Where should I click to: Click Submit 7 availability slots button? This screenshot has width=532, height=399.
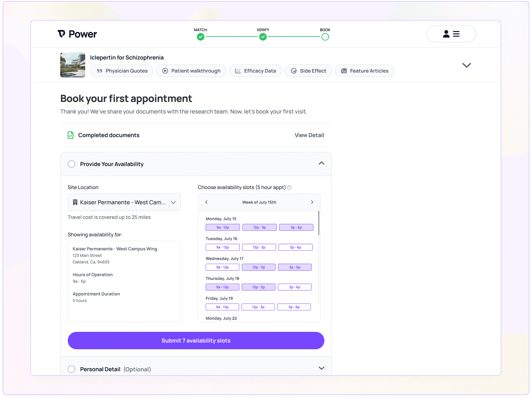(196, 340)
